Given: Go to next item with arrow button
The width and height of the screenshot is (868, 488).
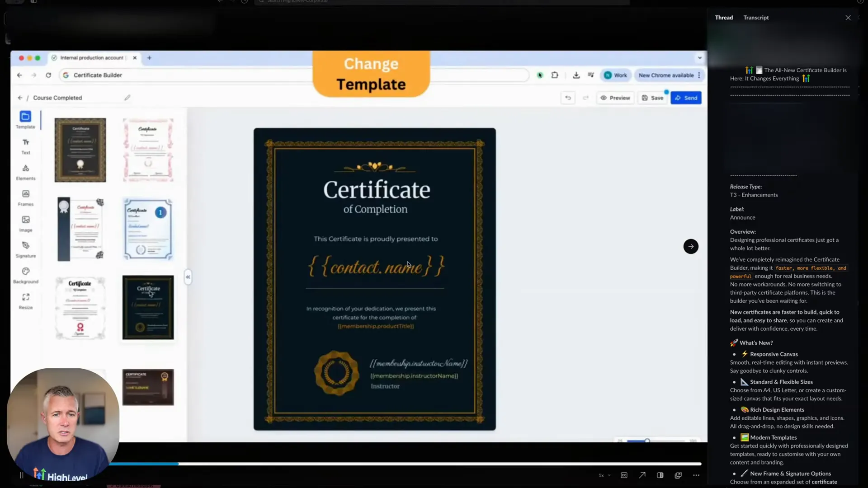Looking at the screenshot, I should click(x=691, y=246).
